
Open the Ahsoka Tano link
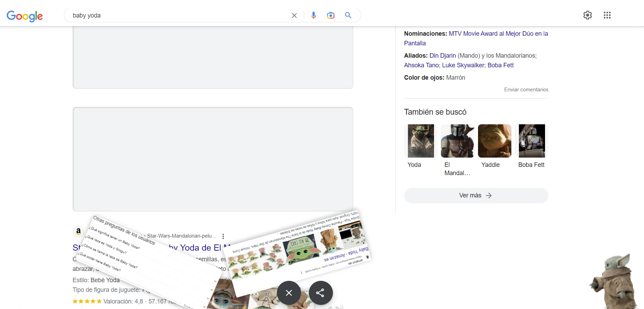point(421,65)
